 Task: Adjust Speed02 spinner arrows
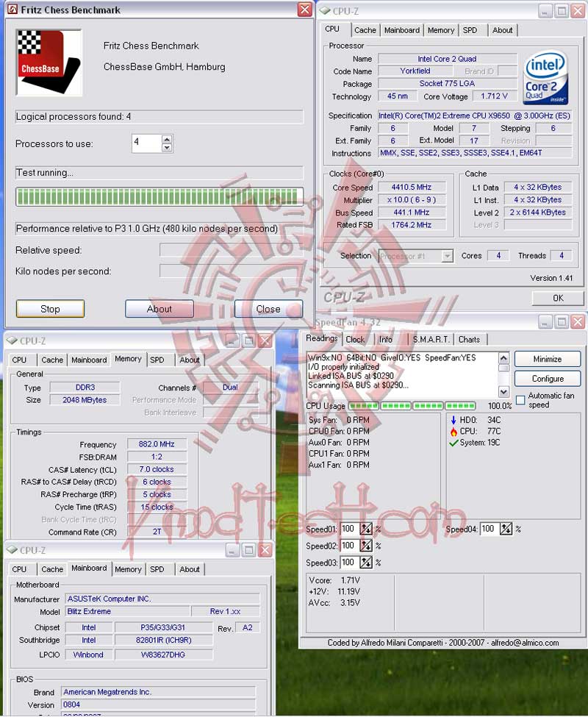365,546
